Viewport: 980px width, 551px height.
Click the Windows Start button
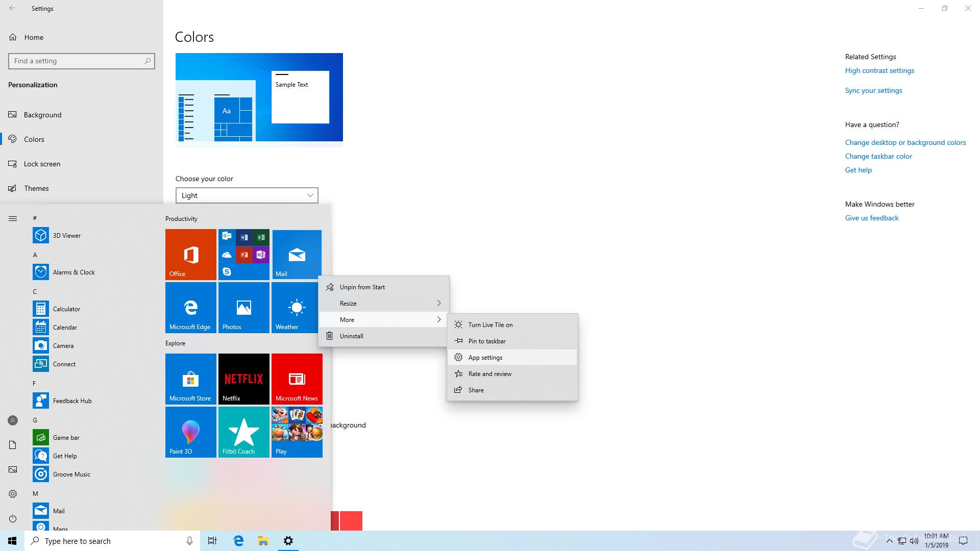coord(12,541)
